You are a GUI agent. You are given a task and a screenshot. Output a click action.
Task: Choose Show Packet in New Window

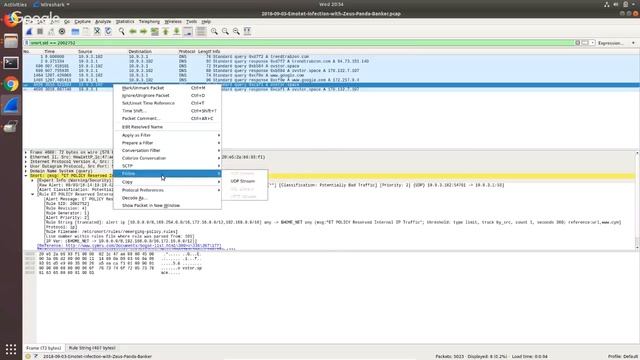pyautogui.click(x=167, y=206)
